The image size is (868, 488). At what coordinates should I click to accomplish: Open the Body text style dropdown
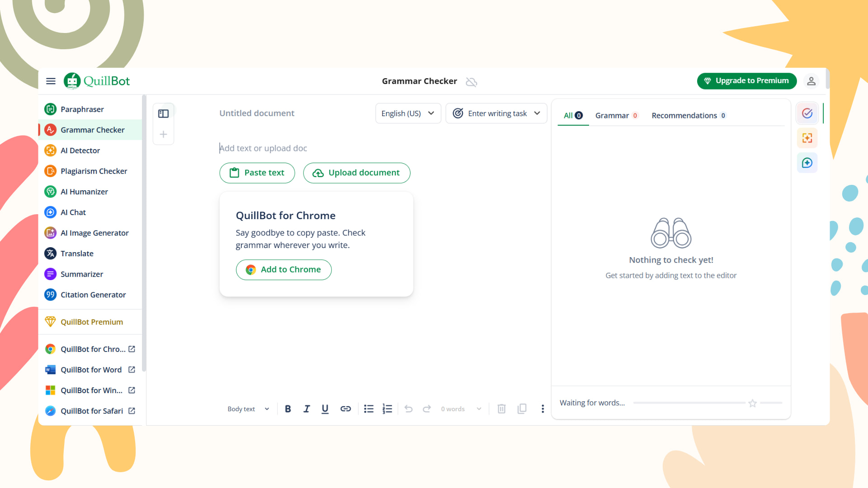pyautogui.click(x=248, y=409)
